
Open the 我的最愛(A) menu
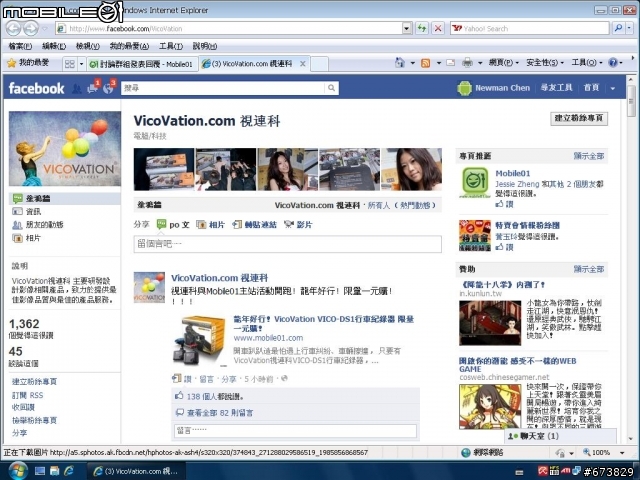(x=129, y=46)
